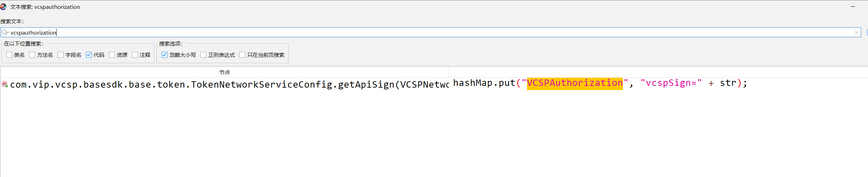This screenshot has width=868, height=177.
Task: Minimize the text search window
Action: click(853, 7)
